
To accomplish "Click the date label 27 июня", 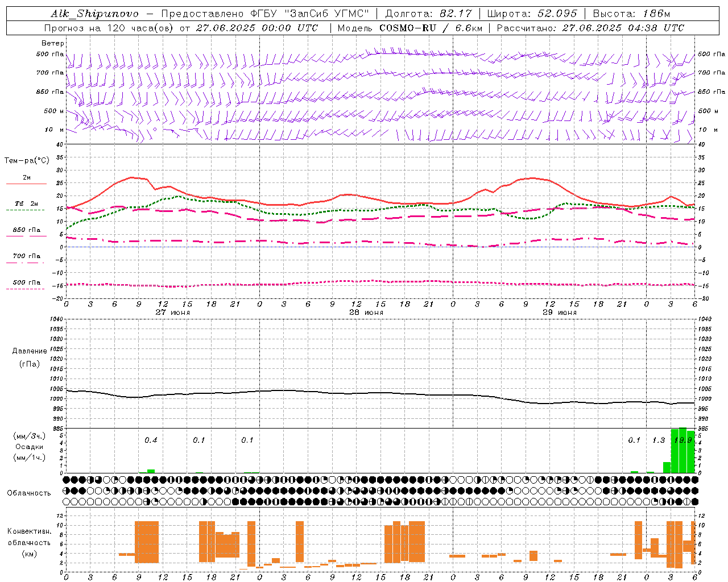I will point(173,313).
